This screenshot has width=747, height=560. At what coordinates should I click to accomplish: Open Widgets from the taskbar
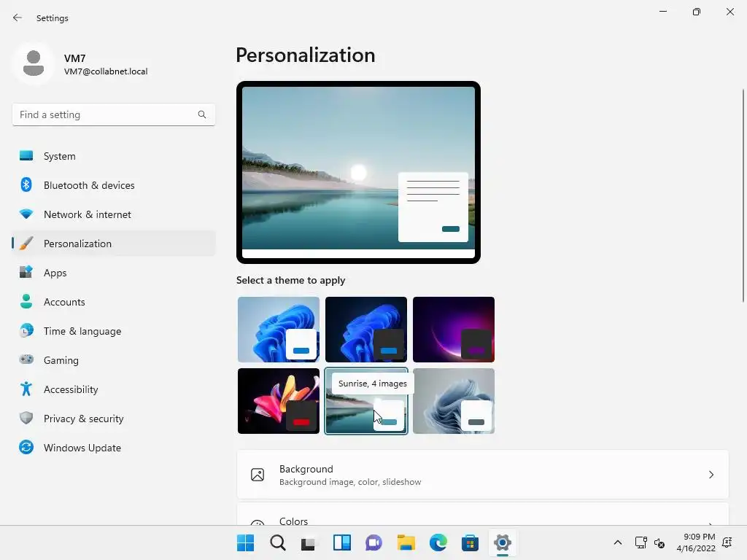[x=342, y=542]
